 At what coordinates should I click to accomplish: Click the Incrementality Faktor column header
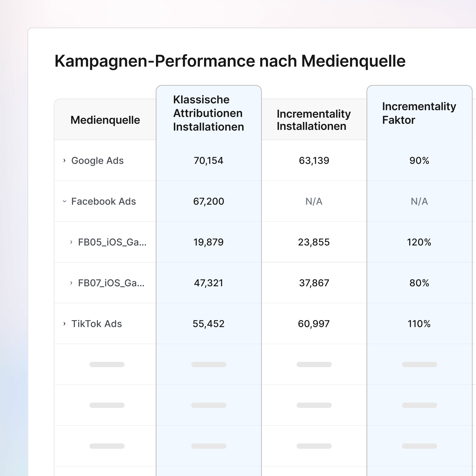click(419, 113)
